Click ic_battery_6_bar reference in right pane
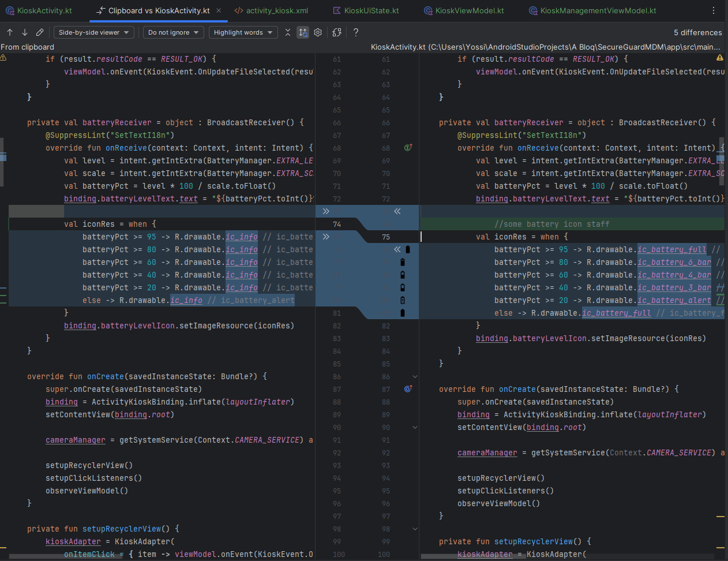Screen dimensions: 728x561 pyautogui.click(x=674, y=262)
